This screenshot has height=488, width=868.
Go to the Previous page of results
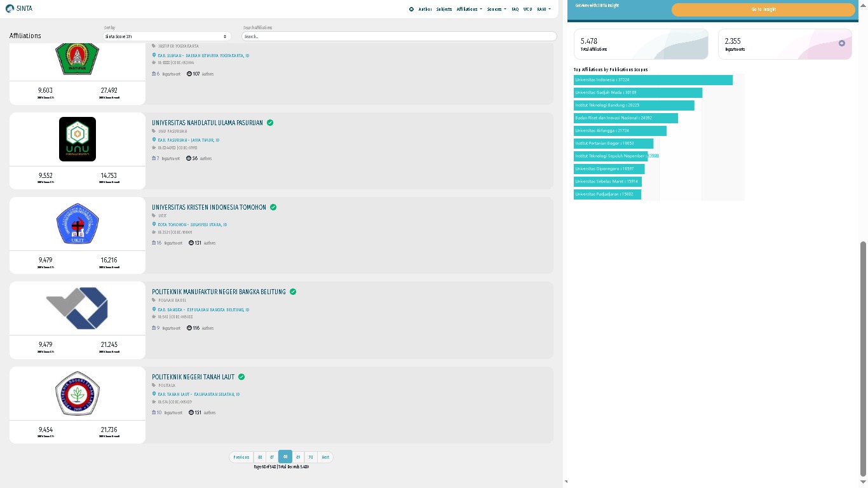tap(241, 457)
